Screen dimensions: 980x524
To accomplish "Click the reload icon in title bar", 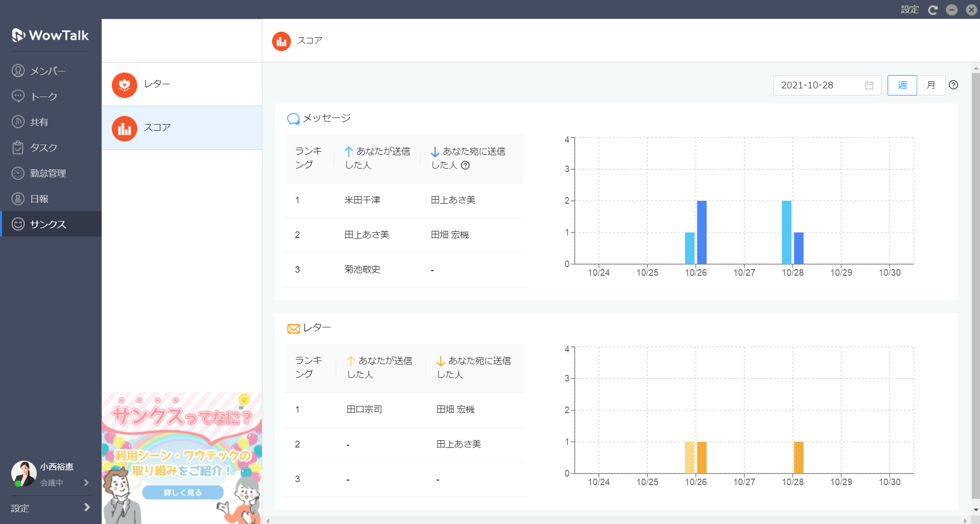I will tap(933, 10).
